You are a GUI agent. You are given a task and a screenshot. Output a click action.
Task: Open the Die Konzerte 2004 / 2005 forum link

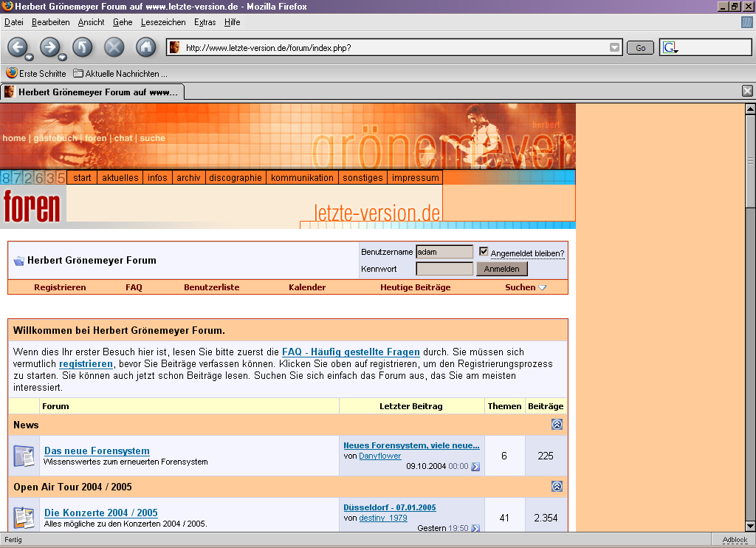click(100, 513)
